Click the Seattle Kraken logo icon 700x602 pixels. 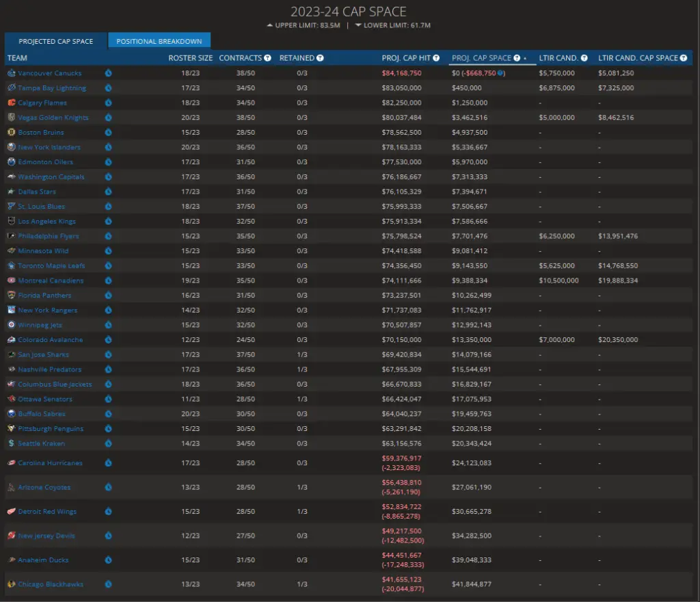point(12,443)
